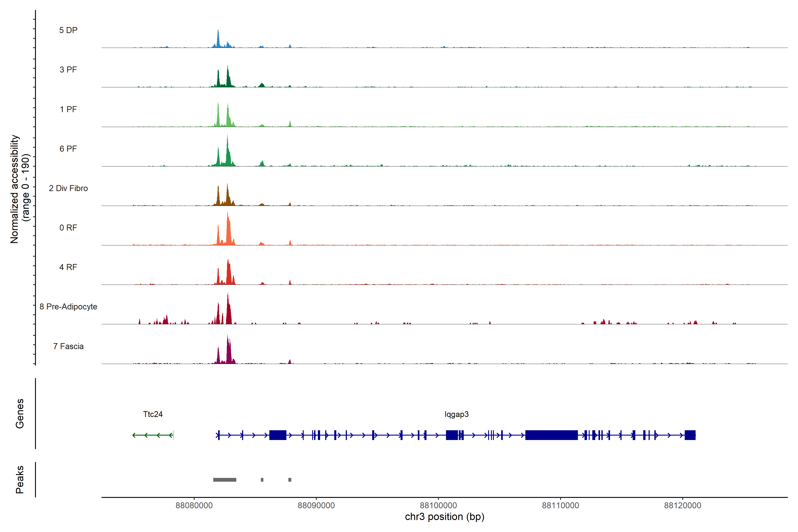Image resolution: width=798 pixels, height=532 pixels.
Task: Click the 2 Div Fibro label
Action: point(68,188)
